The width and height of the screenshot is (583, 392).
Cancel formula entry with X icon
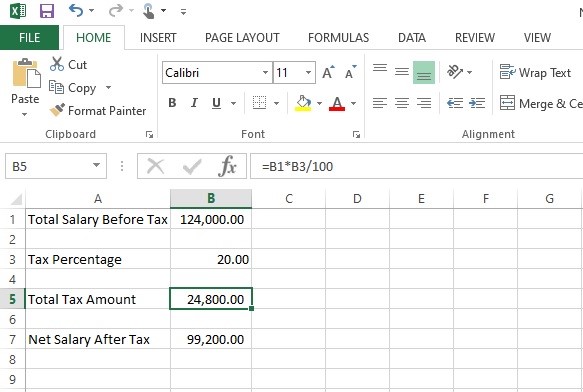155,166
